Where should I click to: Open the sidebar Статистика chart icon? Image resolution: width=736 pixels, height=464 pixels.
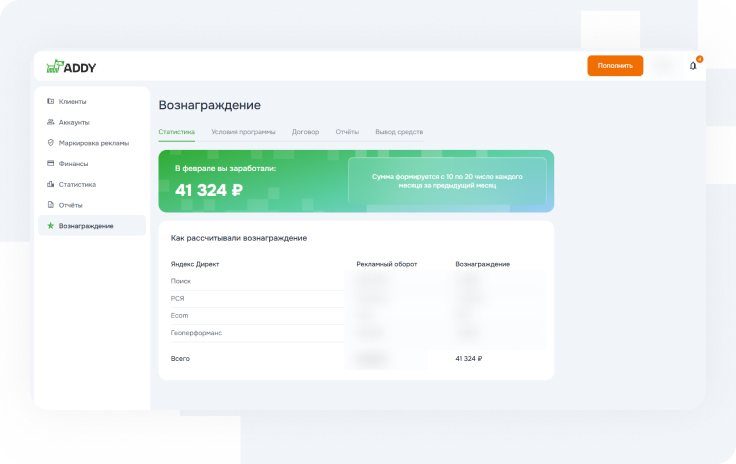tap(51, 184)
